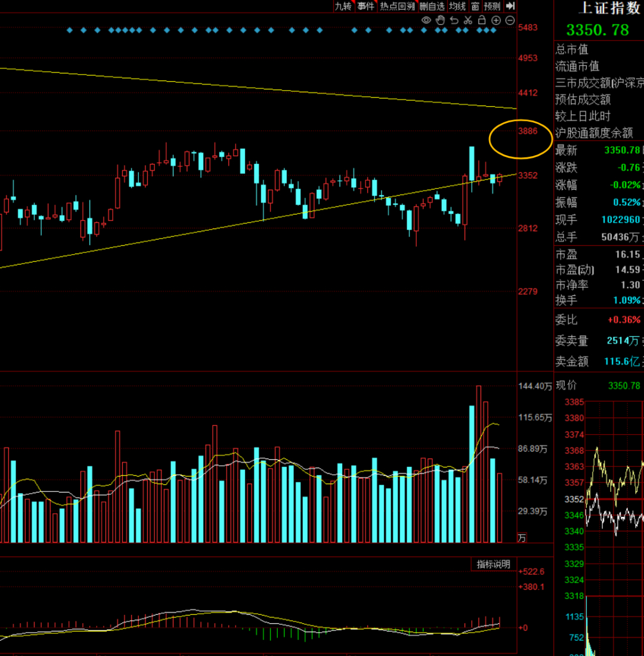Toggle the padlock lock icon

[482, 20]
